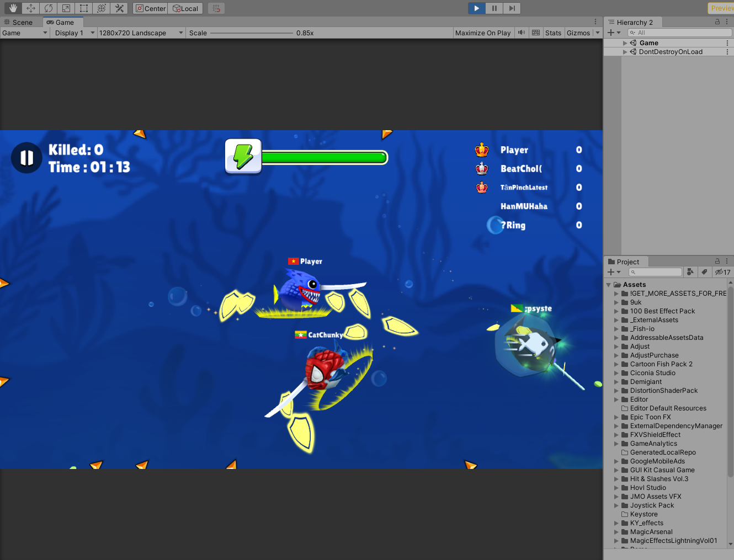
Task: Select the Epic Toon FX folder
Action: click(x=650, y=417)
